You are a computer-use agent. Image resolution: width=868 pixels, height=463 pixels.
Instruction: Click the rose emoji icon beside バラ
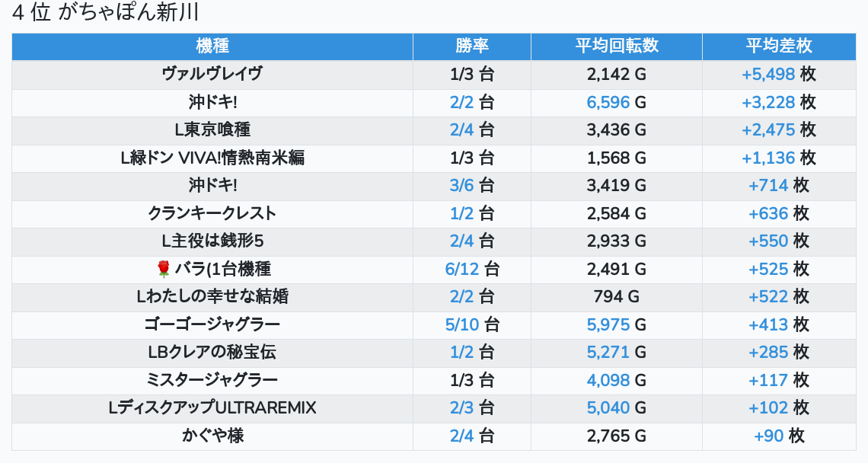(x=163, y=269)
